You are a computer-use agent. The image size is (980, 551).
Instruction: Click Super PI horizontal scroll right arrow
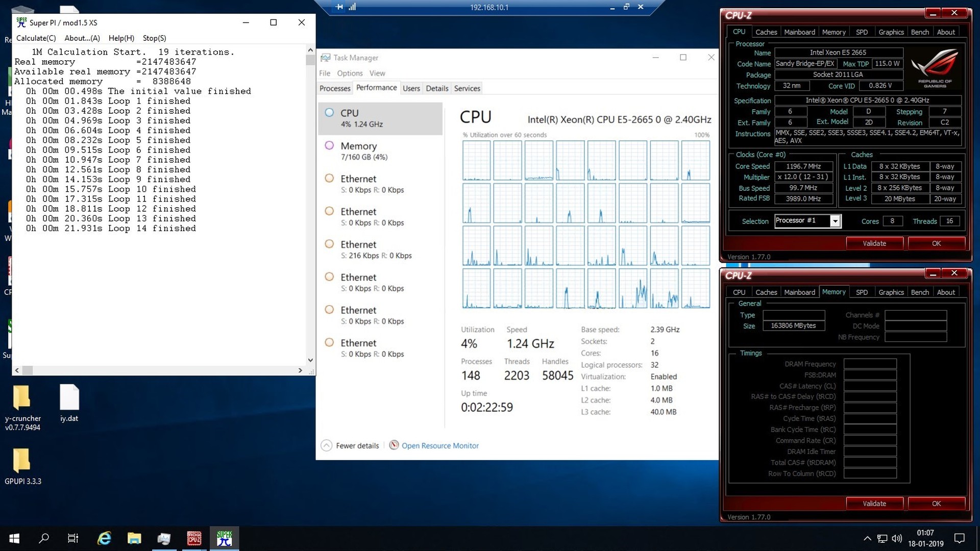click(300, 370)
